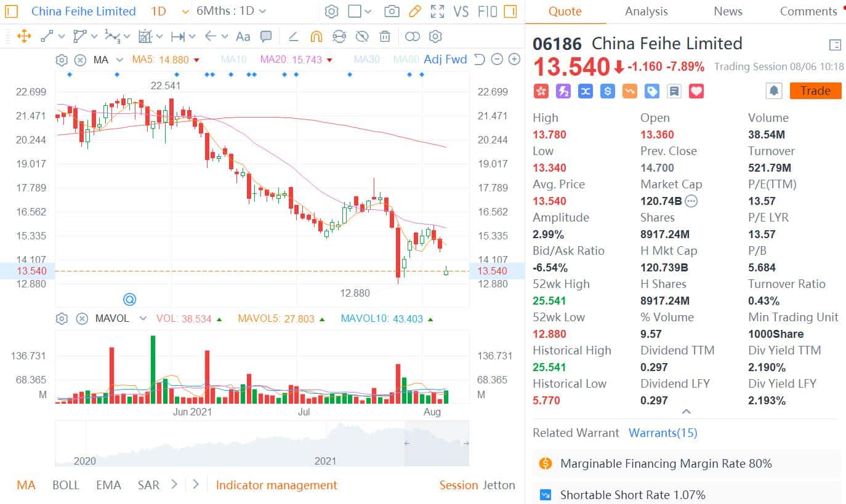846x504 pixels.
Task: Open the VS stock comparison tool
Action: [461, 11]
